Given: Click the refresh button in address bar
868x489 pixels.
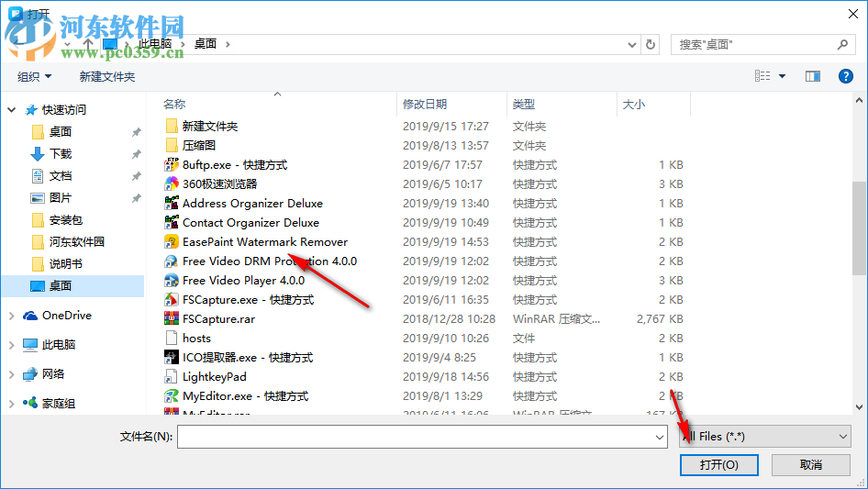Looking at the screenshot, I should [x=651, y=44].
